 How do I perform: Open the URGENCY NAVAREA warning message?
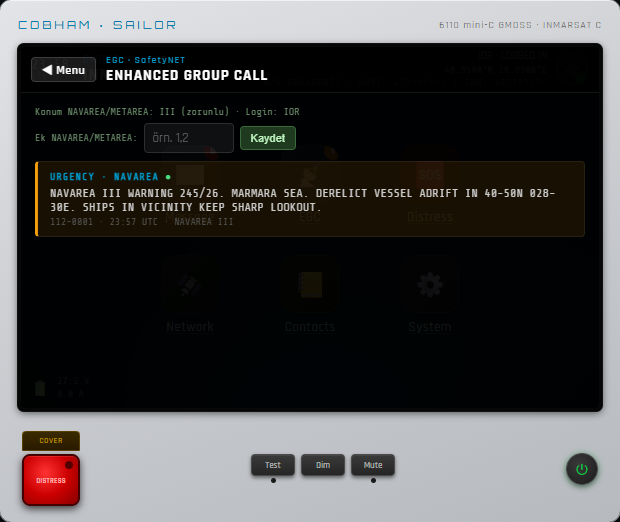[310, 199]
